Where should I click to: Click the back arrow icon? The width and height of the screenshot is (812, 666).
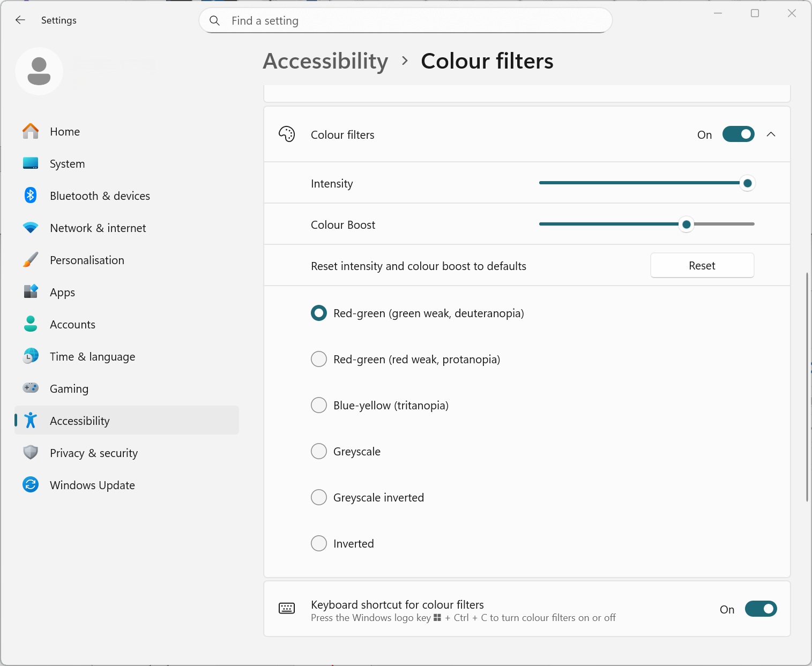tap(20, 20)
